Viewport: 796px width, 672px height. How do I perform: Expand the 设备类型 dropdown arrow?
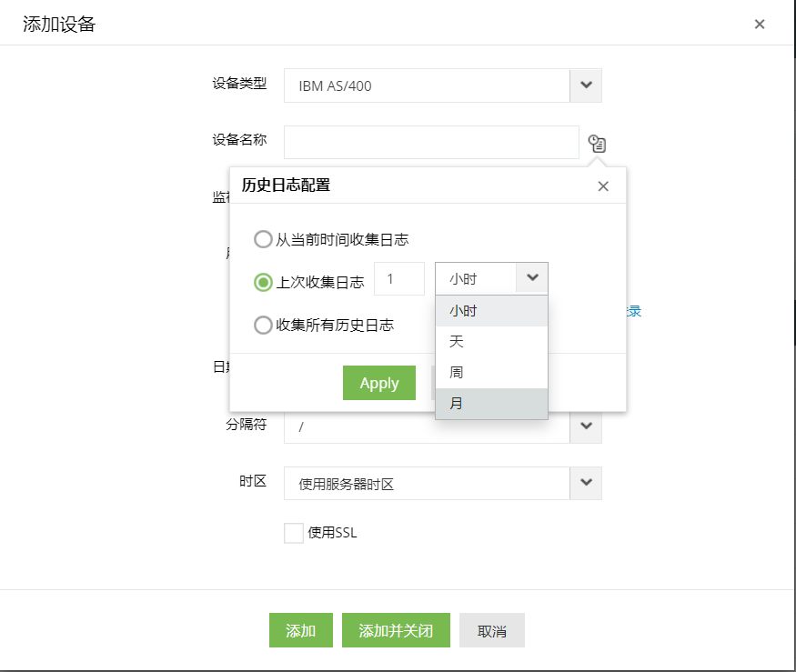click(x=586, y=85)
